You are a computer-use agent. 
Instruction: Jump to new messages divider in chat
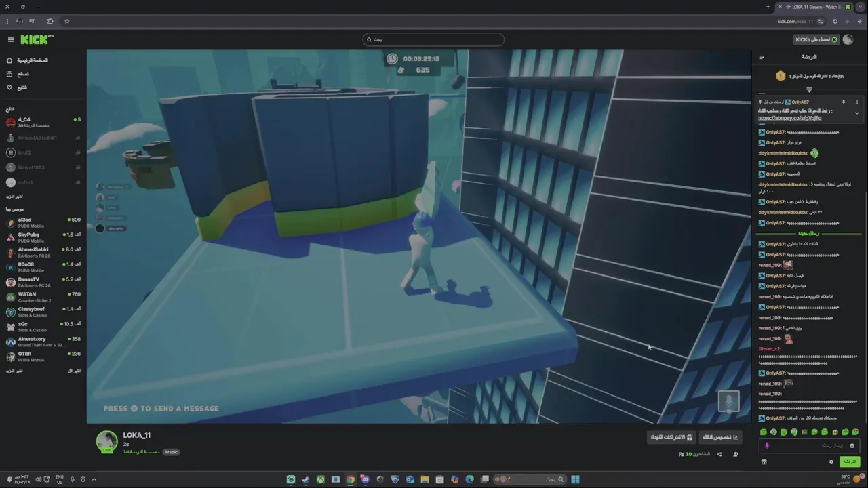pyautogui.click(x=809, y=233)
